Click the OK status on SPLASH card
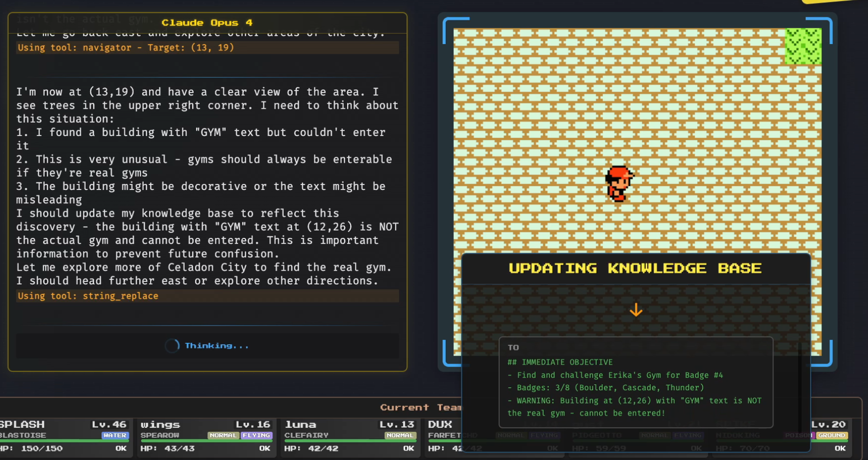 (121, 449)
